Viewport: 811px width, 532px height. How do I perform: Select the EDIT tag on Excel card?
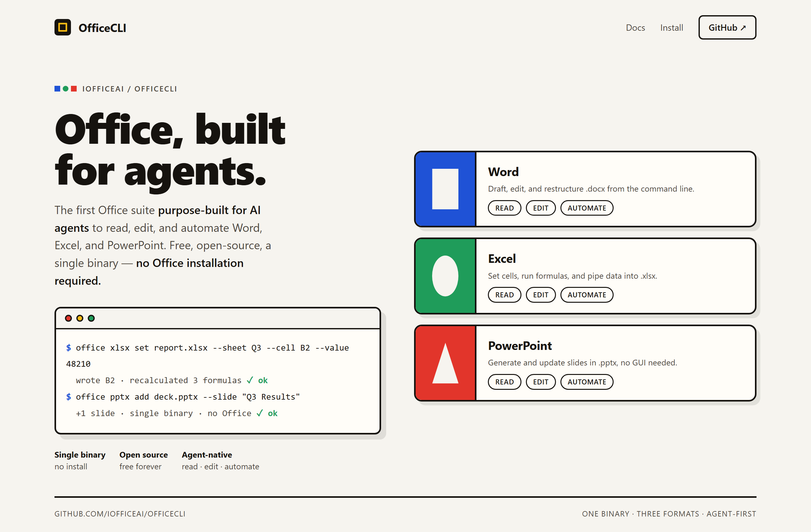point(540,295)
